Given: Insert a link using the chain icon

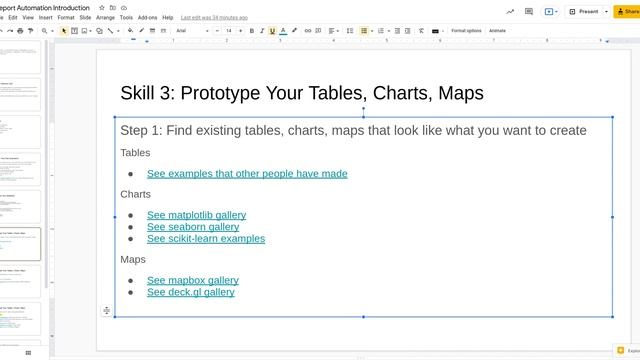Looking at the screenshot, I should [x=308, y=31].
